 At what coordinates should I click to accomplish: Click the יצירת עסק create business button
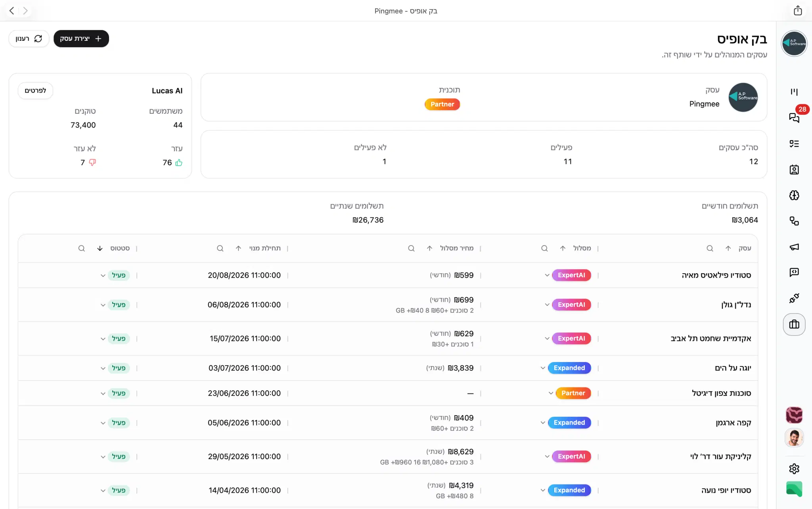(81, 38)
